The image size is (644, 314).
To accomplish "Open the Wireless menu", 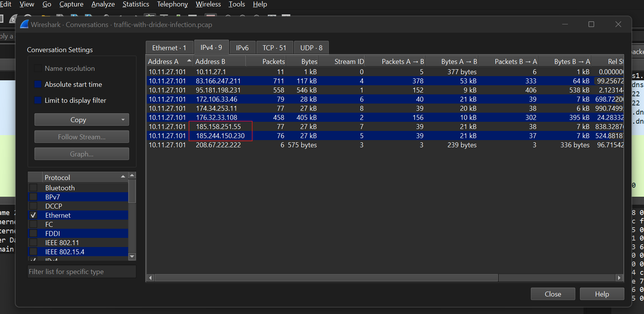I will pos(208,4).
